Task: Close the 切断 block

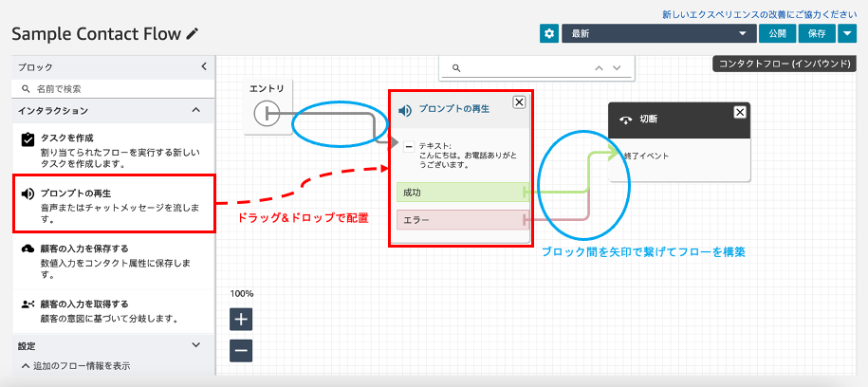Action: pos(740,112)
